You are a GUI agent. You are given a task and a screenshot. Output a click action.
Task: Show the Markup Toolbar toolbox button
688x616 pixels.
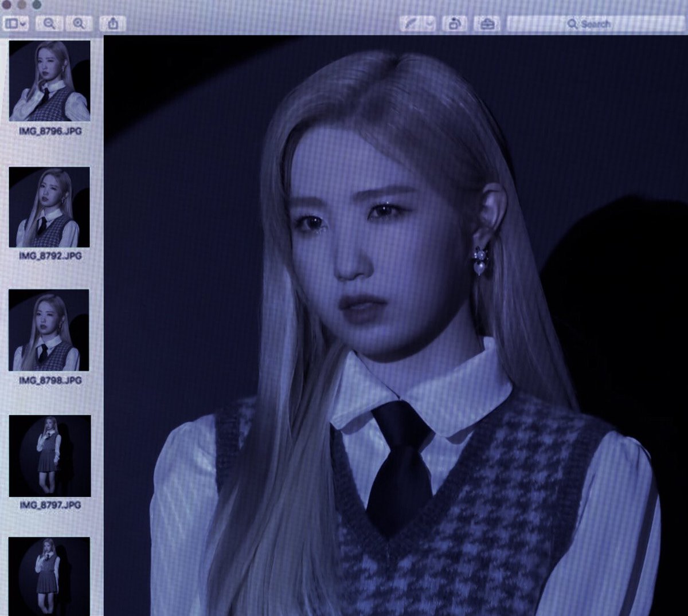pos(487,23)
